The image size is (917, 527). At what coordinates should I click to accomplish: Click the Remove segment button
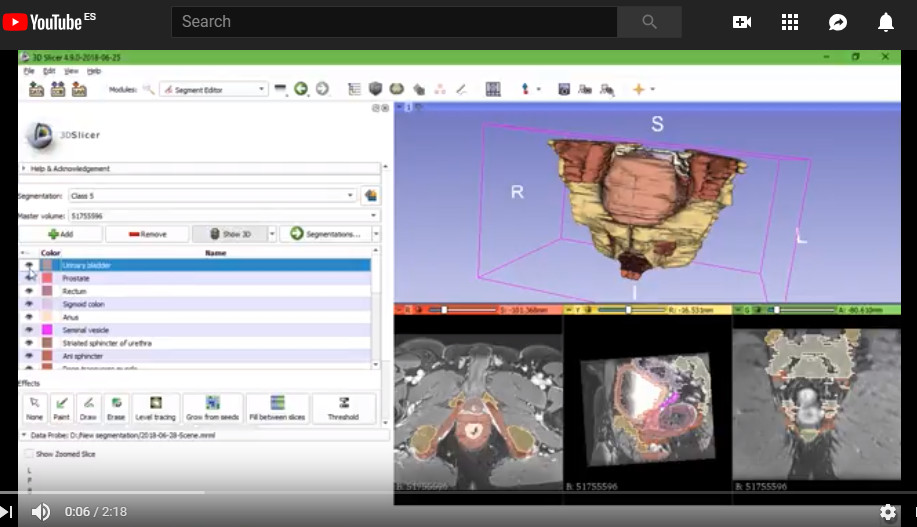tap(147, 234)
